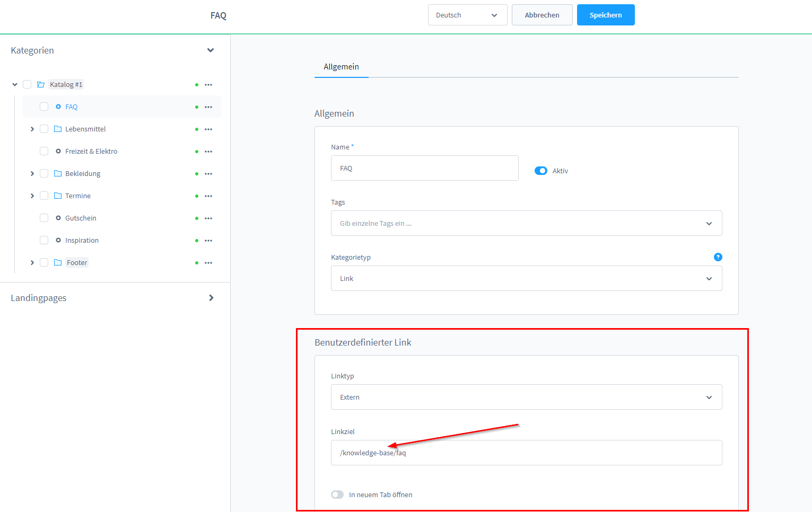Image resolution: width=812 pixels, height=512 pixels.
Task: Click the circle icon next to Gutschein
Action: coord(58,218)
